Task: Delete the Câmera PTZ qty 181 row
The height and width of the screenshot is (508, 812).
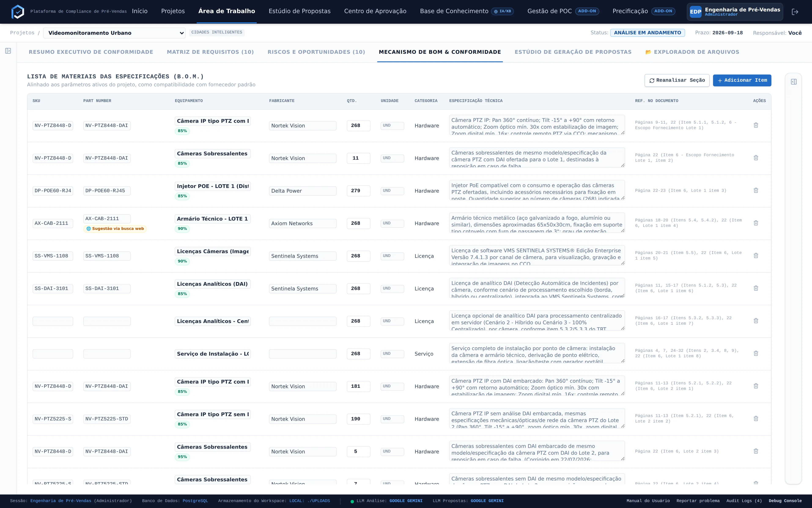Action: click(756, 386)
